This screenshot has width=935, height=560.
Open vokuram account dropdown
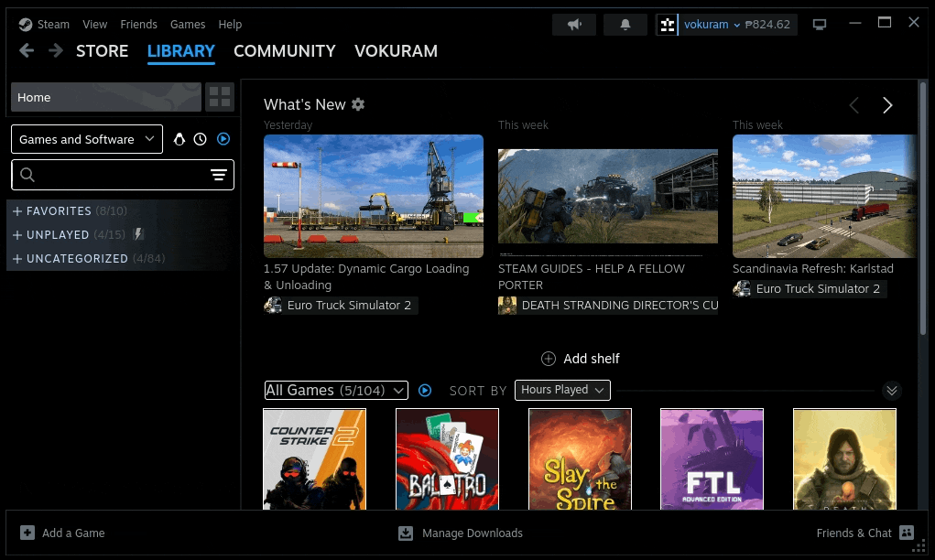[x=712, y=25]
